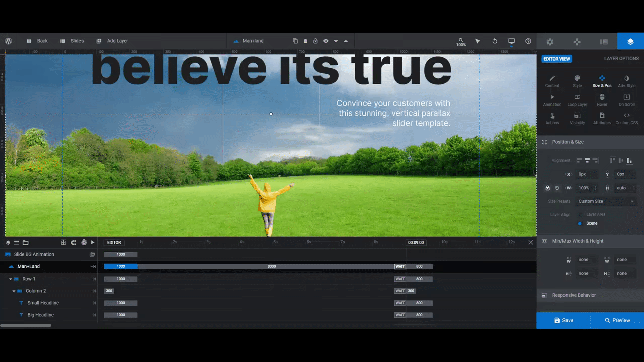Open the zoom 100% magnifier control

(x=461, y=42)
